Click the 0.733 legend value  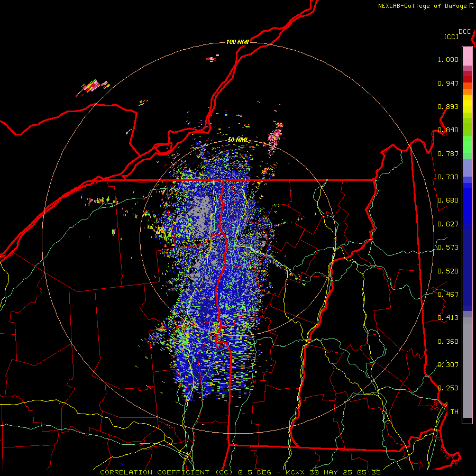tap(448, 177)
